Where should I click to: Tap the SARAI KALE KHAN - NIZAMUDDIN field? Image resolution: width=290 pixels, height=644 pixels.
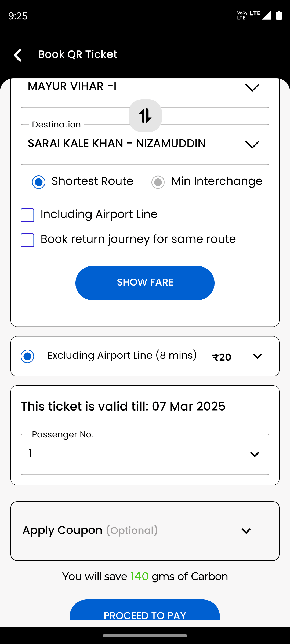(x=145, y=144)
